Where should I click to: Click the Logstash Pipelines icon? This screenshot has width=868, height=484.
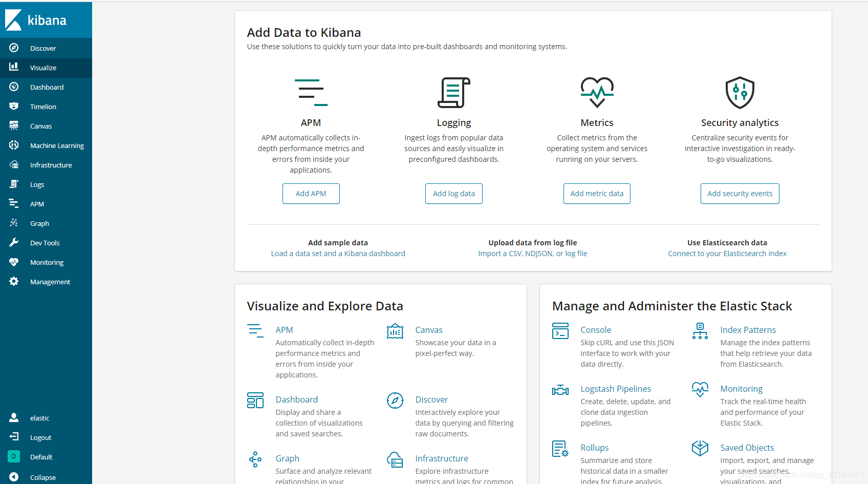click(560, 390)
